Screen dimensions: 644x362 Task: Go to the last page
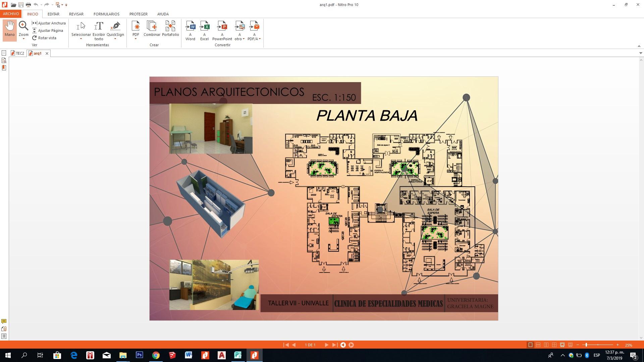coord(334,345)
